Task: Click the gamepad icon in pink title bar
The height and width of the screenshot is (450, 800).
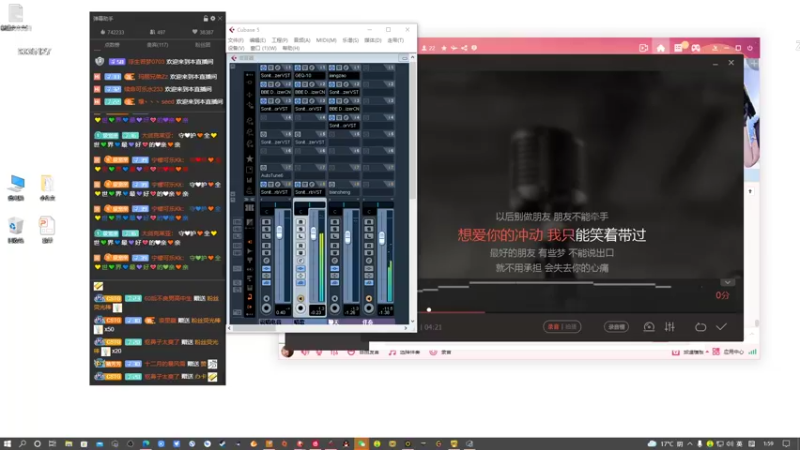Action: click(696, 48)
